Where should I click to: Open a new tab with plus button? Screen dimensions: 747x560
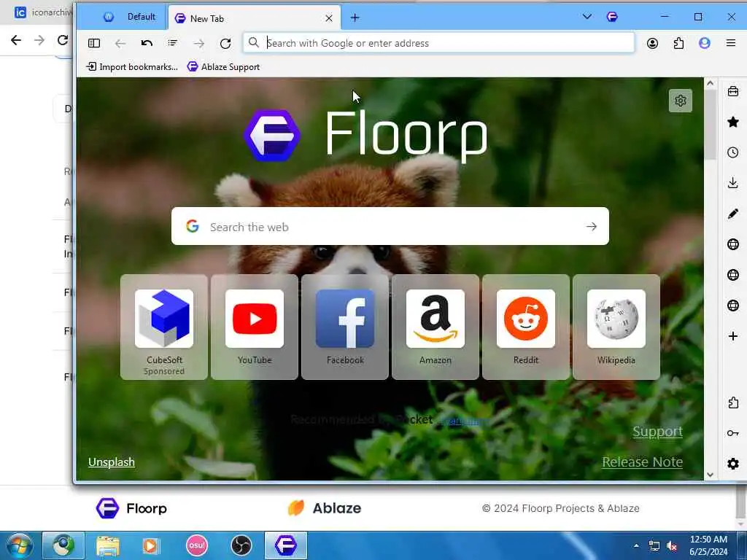point(355,17)
